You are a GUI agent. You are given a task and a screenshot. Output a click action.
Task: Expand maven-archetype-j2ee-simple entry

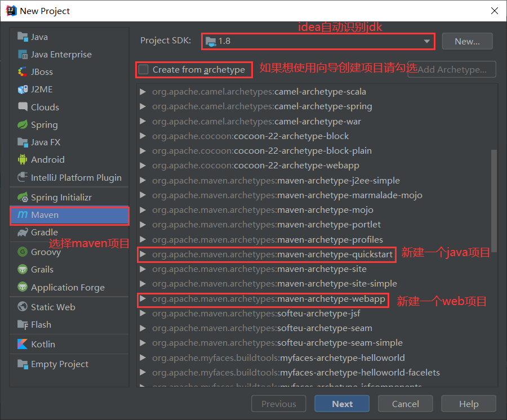coord(143,180)
